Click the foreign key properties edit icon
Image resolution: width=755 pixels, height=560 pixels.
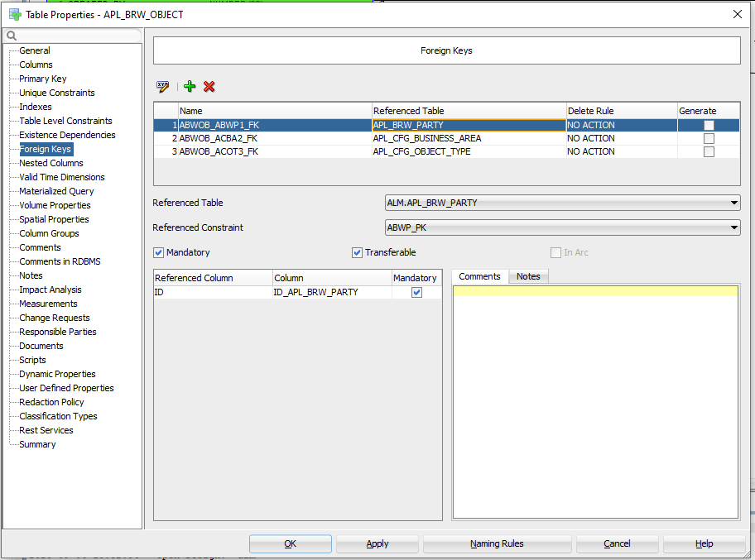click(x=163, y=87)
